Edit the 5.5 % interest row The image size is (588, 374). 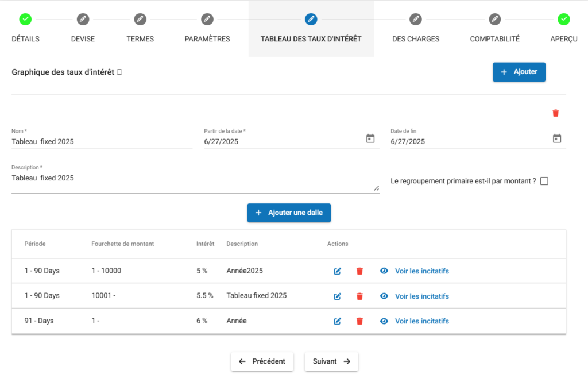coord(338,296)
